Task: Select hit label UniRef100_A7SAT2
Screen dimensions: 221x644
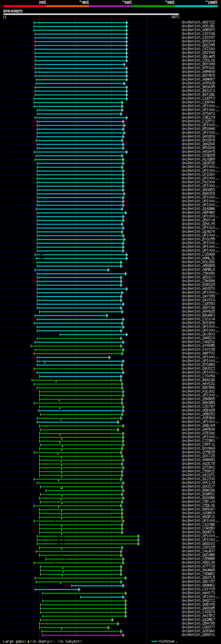Action: coord(198,113)
